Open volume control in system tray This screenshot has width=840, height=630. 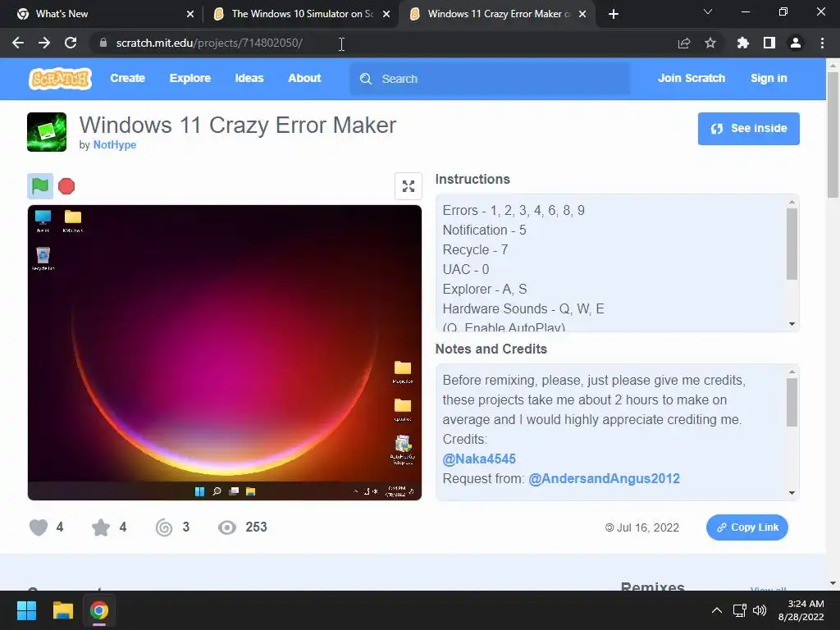(x=759, y=610)
